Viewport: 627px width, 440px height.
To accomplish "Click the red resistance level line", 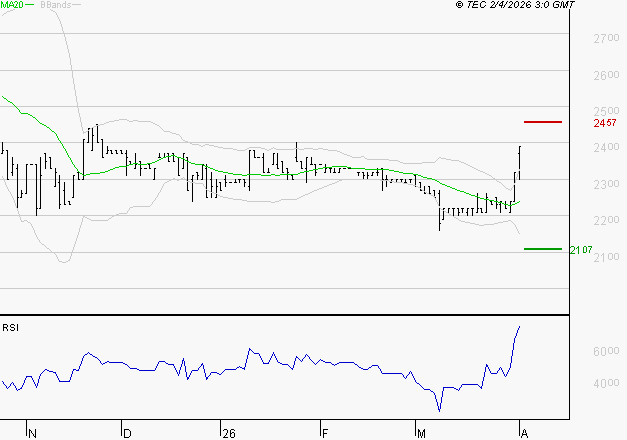I will point(543,122).
